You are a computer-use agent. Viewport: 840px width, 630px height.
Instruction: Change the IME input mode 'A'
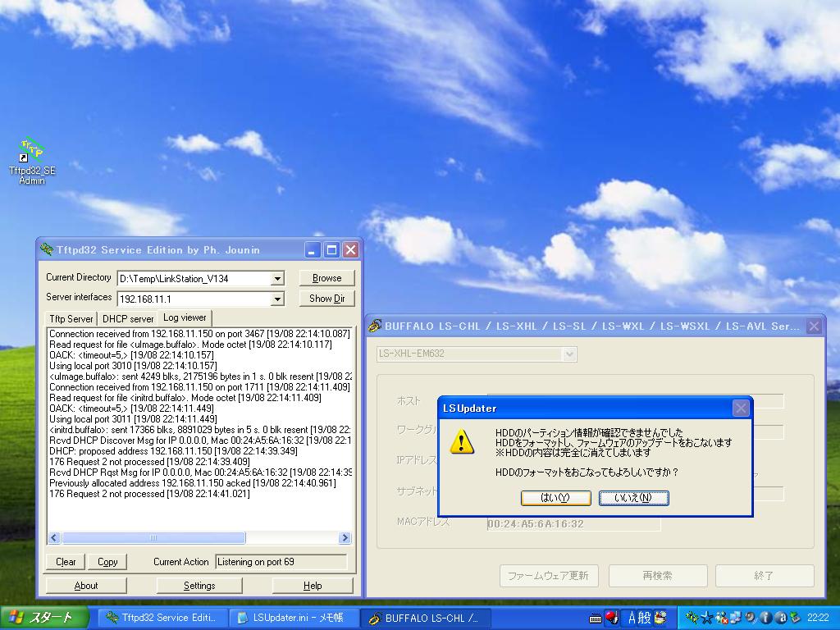[632, 618]
